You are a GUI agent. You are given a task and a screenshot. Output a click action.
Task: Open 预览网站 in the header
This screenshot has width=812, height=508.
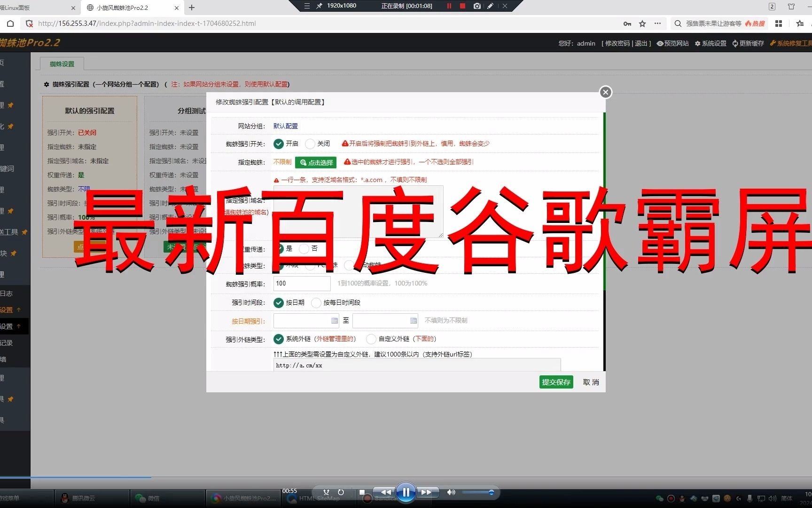pos(673,43)
